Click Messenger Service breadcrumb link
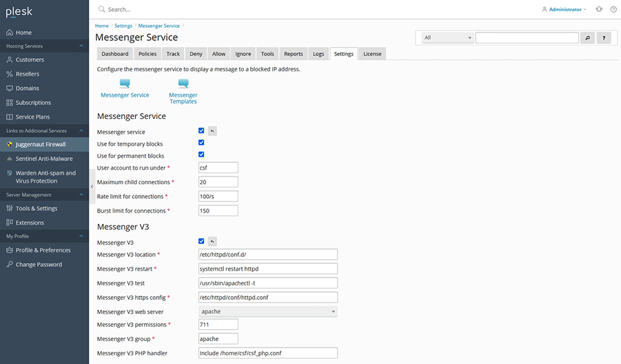The height and width of the screenshot is (364, 621). [x=159, y=26]
